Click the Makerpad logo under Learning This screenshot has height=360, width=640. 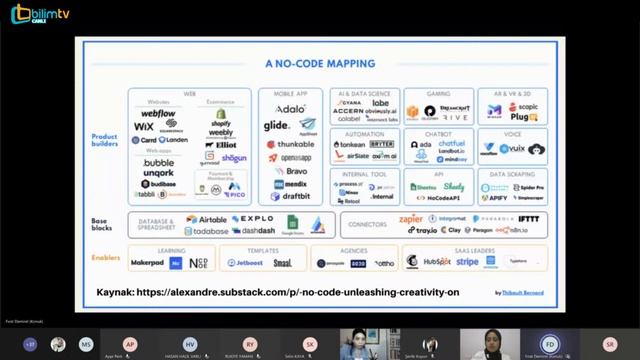click(147, 263)
